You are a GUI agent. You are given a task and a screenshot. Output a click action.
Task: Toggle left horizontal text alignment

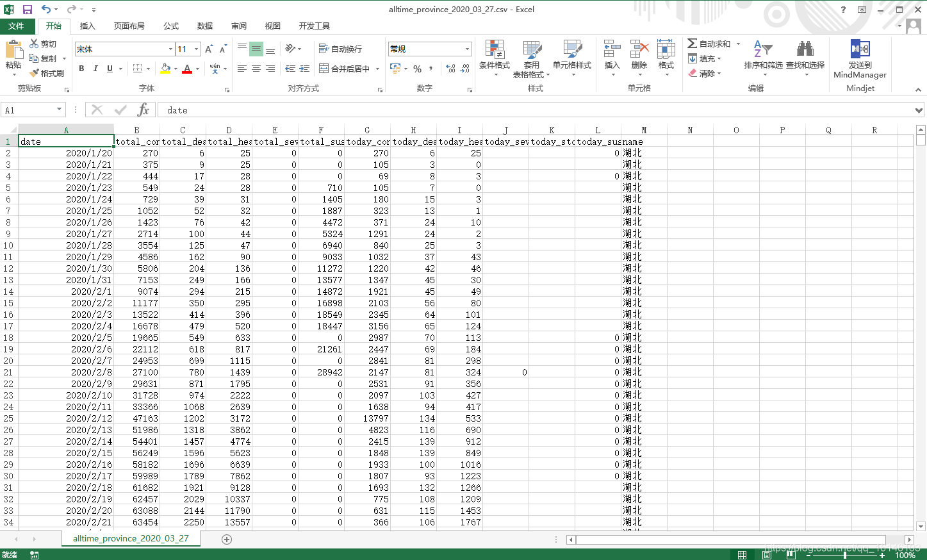point(242,69)
